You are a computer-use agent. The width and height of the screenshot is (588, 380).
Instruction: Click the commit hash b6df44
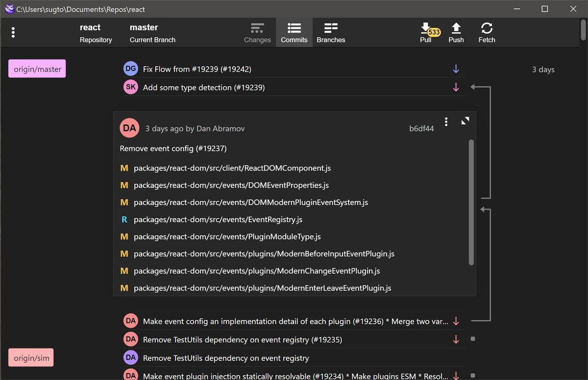pos(421,129)
